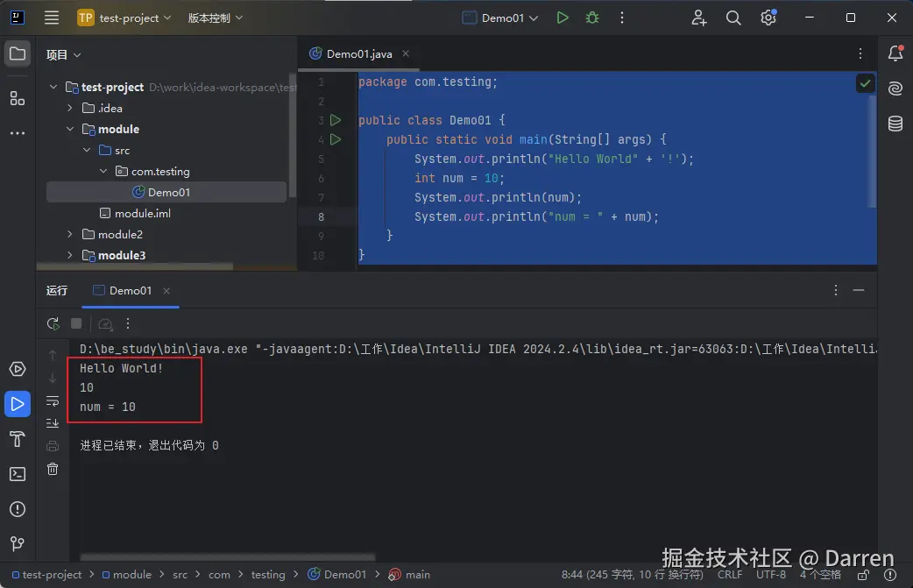
Task: Click the module breadcrumb
Action: (x=127, y=575)
